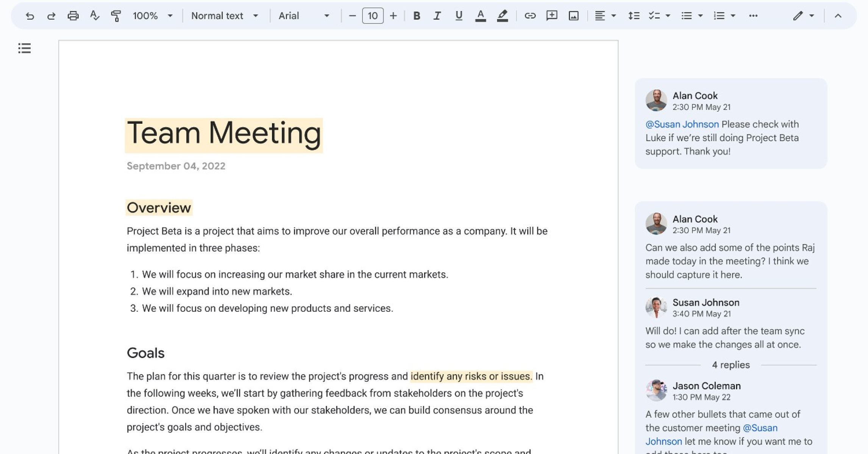Toggle italic formatting
The height and width of the screenshot is (454, 868).
[437, 16]
